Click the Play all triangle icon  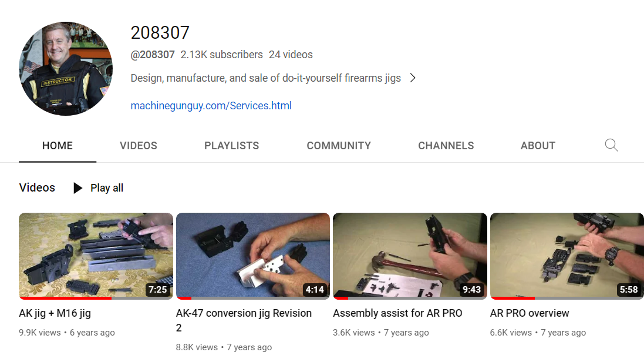tap(77, 188)
